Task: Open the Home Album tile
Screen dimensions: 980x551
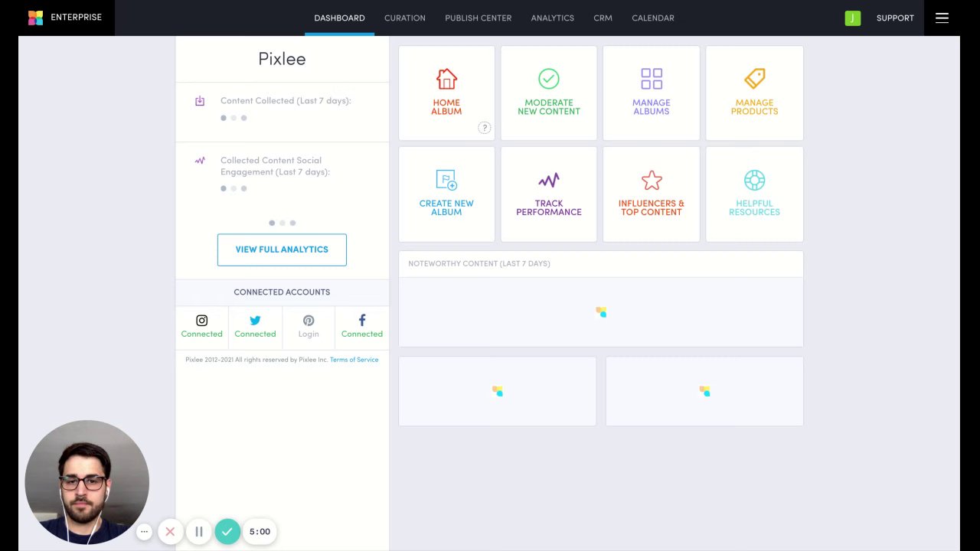Action: click(x=446, y=93)
